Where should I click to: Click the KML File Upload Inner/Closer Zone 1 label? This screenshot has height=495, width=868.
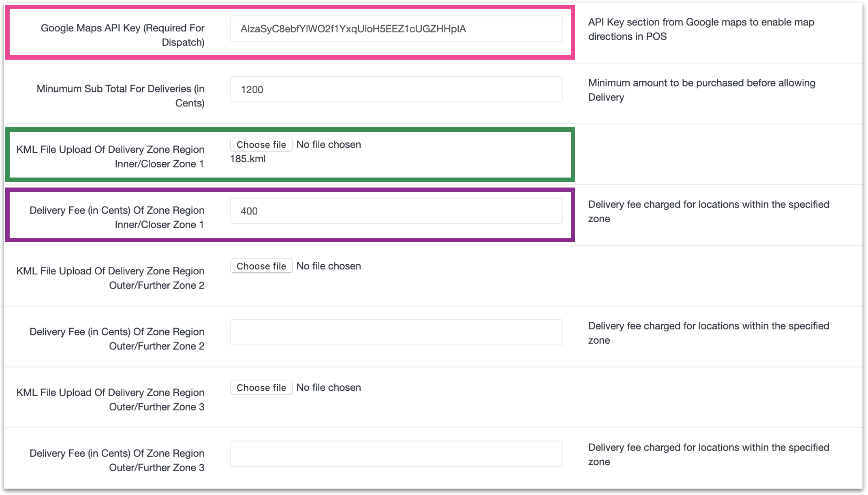[110, 156]
